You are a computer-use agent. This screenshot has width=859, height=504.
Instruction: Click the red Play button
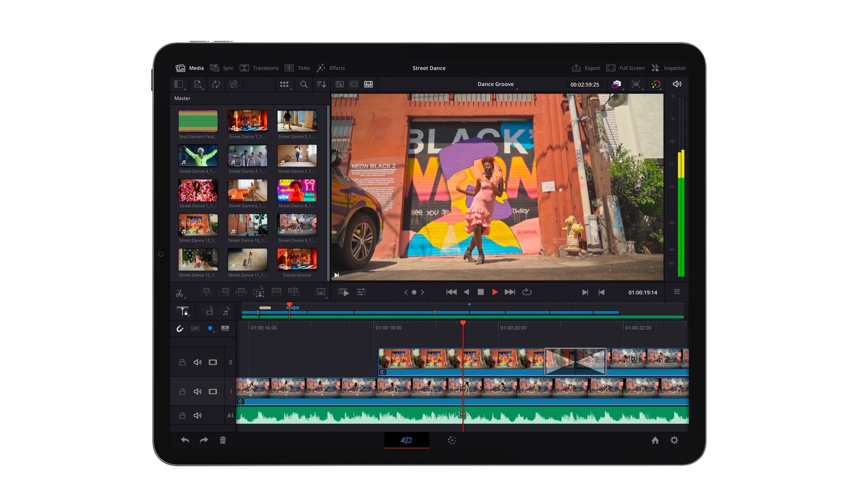(495, 292)
